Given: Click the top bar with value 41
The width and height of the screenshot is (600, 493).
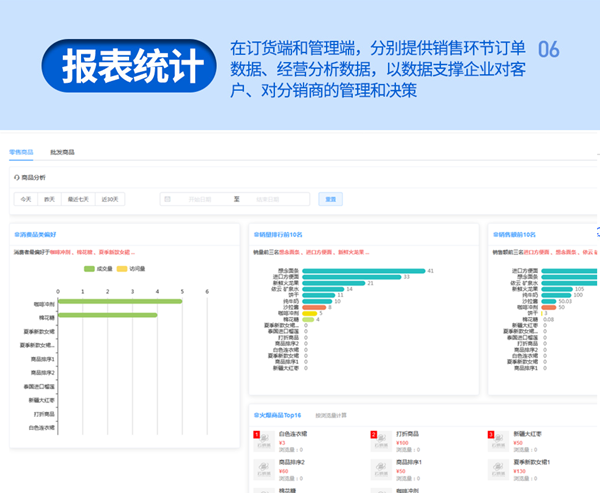Looking at the screenshot, I should coord(364,271).
